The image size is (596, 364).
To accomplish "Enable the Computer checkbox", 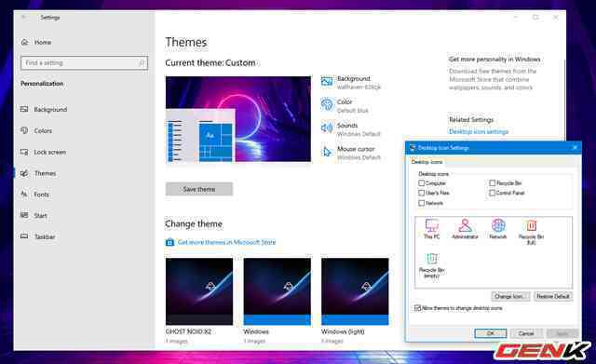I will pos(421,183).
